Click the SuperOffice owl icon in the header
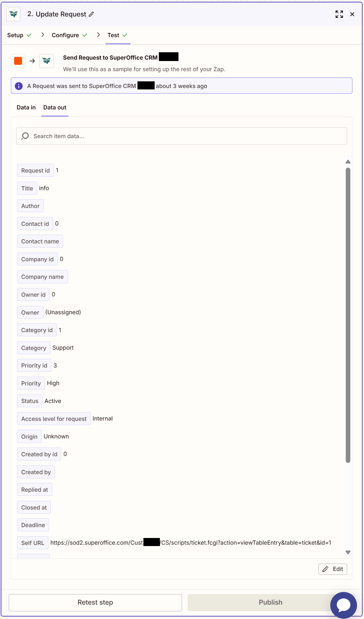Viewport: 364px width, 619px height. 13,14
